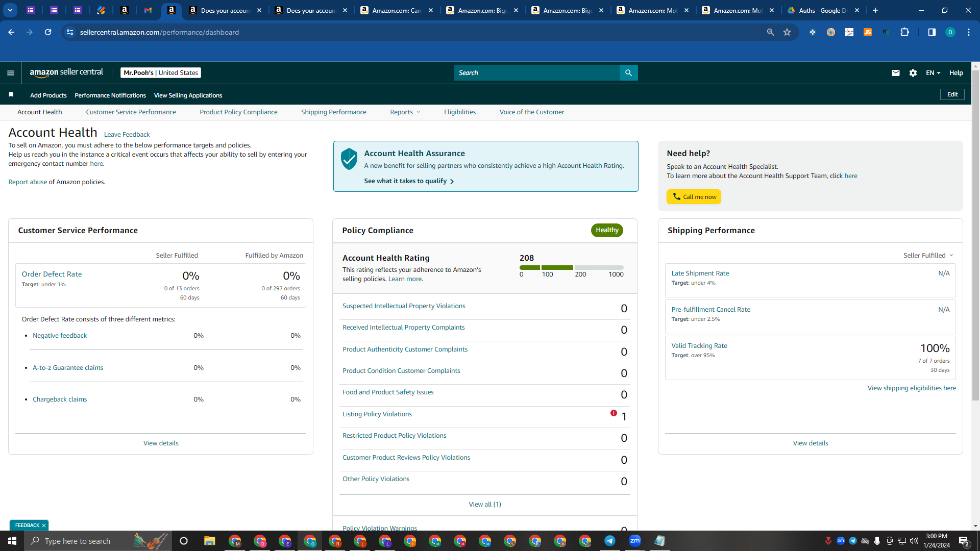This screenshot has height=551, width=980.
Task: Open Negative feedback metric link
Action: coord(60,336)
